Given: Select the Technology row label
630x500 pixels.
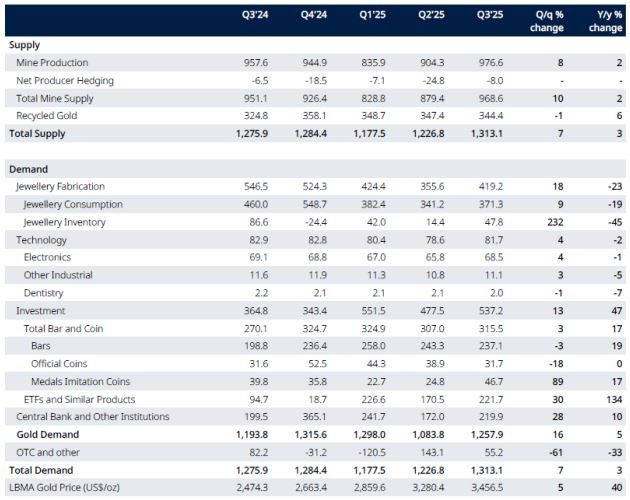Looking at the screenshot, I should point(43,240).
